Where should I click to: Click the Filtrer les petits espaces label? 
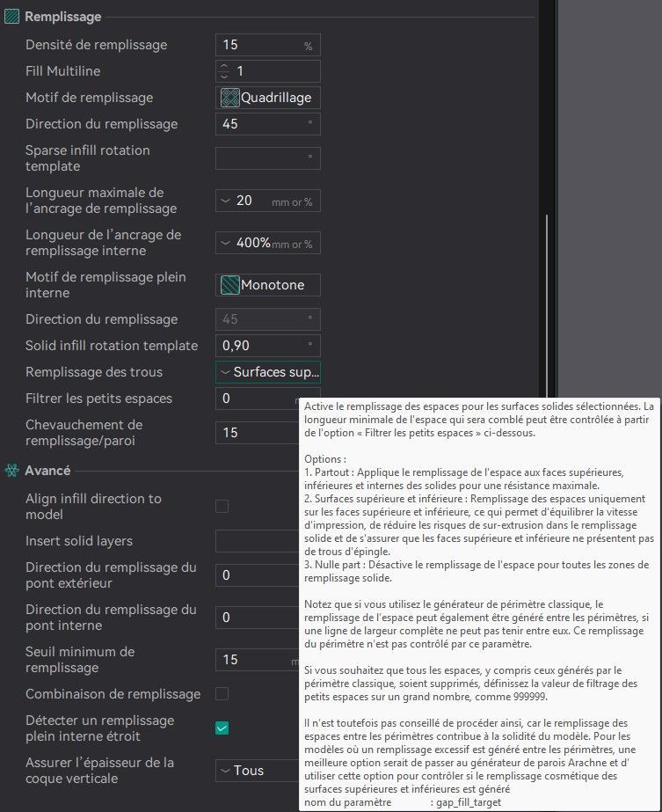point(98,399)
